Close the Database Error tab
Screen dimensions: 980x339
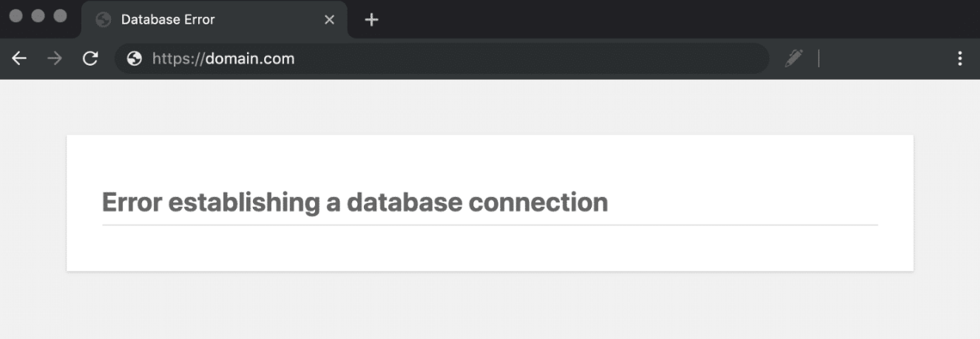[330, 20]
